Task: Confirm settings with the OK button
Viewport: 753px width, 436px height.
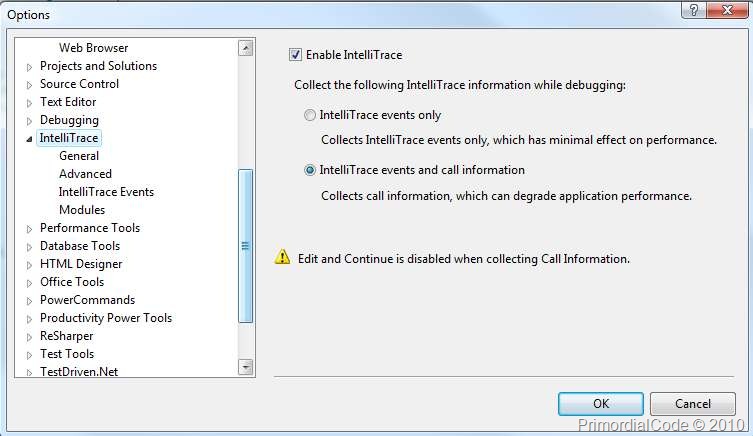Action: 601,404
